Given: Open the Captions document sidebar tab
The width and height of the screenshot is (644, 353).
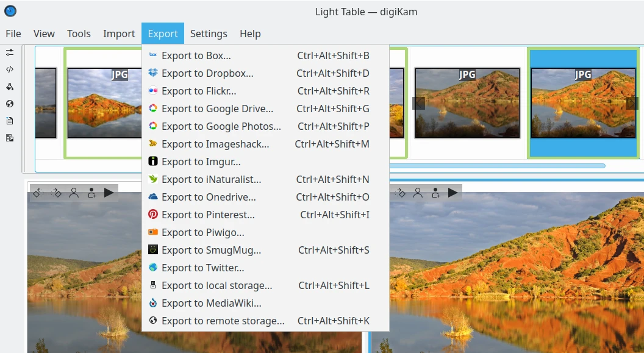Looking at the screenshot, I should (10, 121).
